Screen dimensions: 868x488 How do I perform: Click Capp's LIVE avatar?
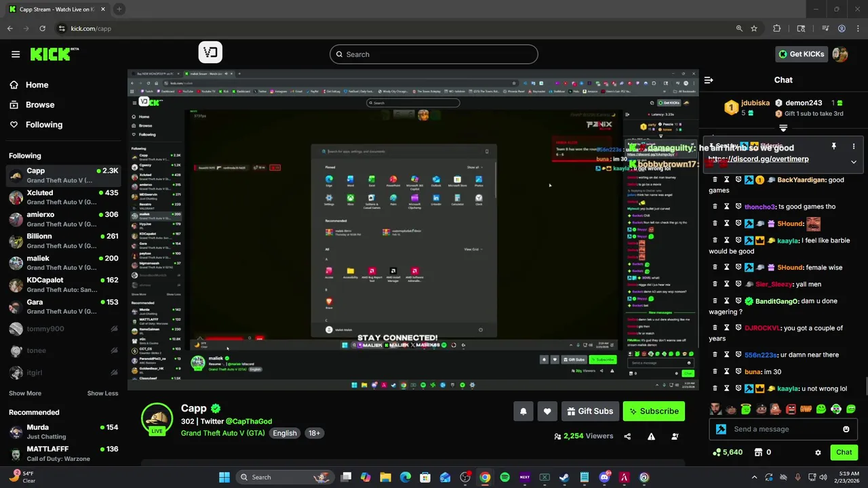click(157, 419)
